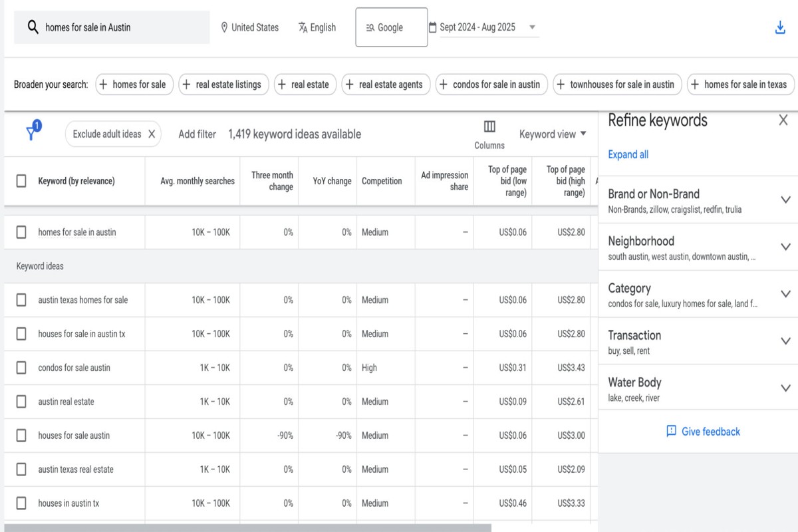Add 'condos for sale in austin' chip
The height and width of the screenshot is (532, 798).
(x=492, y=84)
